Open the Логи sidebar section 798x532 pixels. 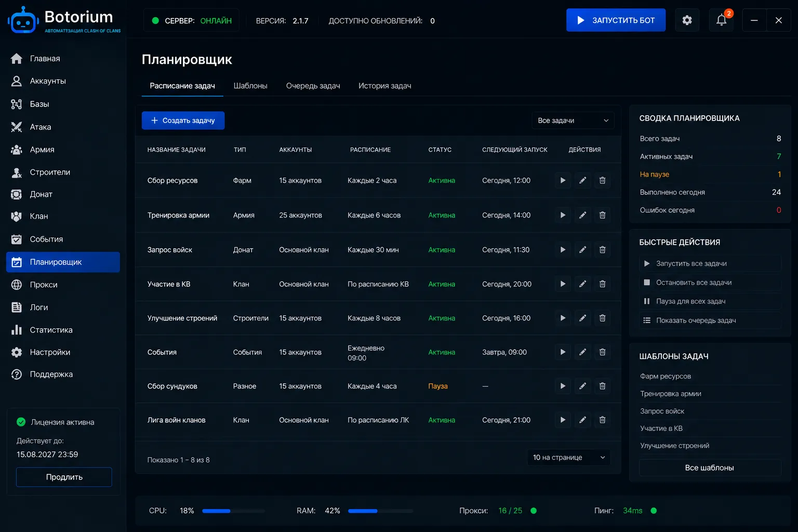tap(63, 307)
